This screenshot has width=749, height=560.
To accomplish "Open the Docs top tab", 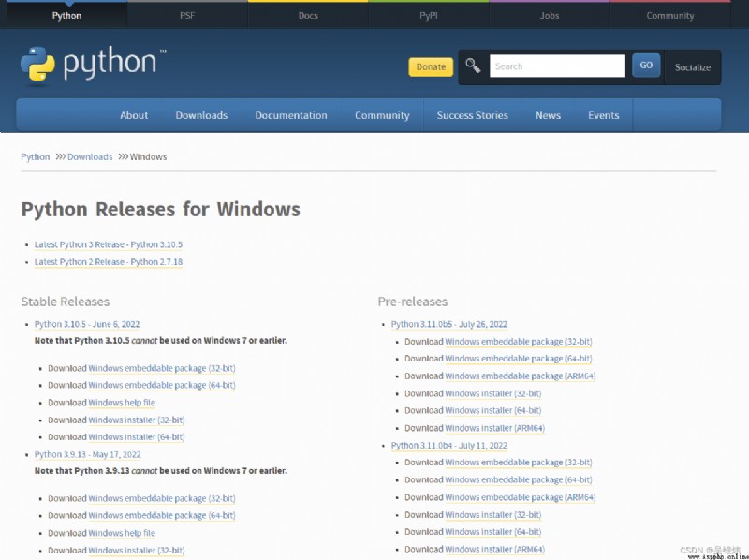I will (x=308, y=15).
